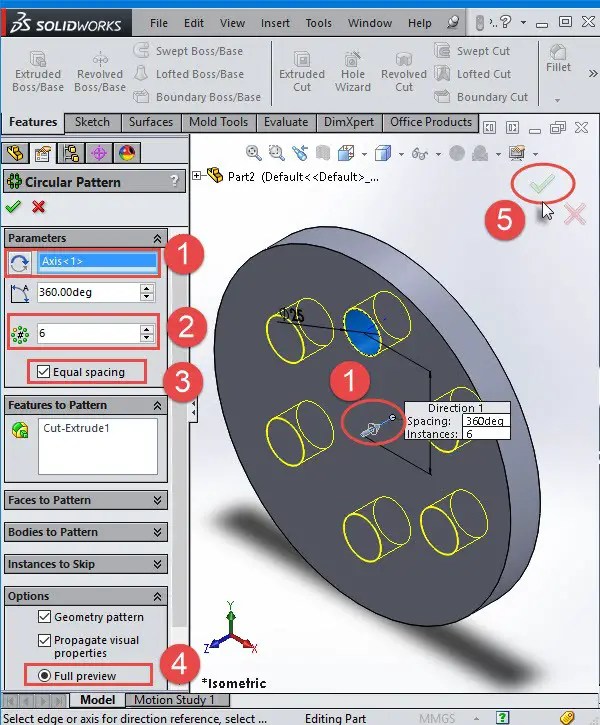Select the Full preview radio button
The image size is (600, 725).
point(44,676)
